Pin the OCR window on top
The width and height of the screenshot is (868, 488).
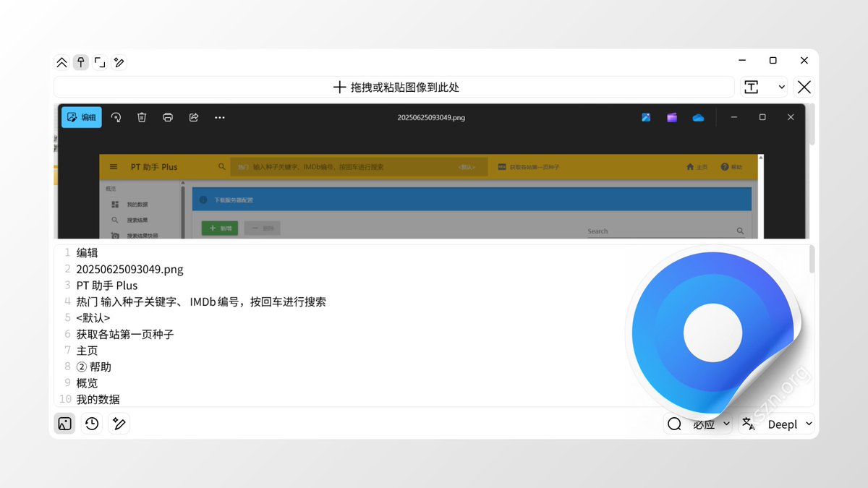80,62
